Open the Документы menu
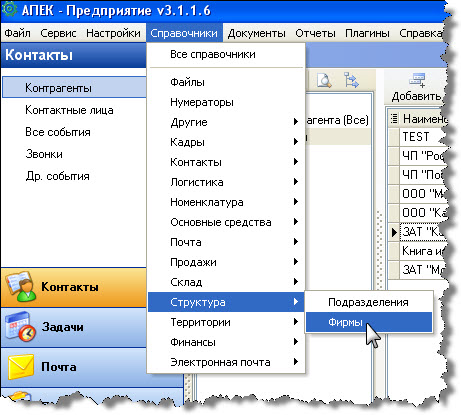 click(256, 33)
